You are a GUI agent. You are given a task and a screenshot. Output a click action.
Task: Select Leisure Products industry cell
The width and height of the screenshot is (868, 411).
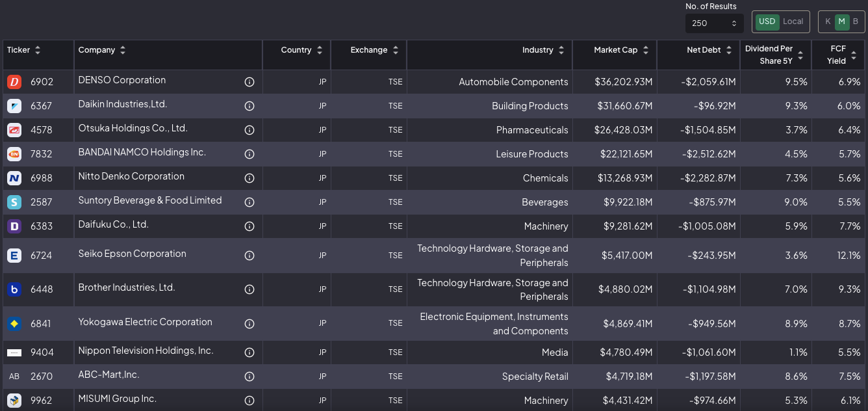pyautogui.click(x=532, y=154)
